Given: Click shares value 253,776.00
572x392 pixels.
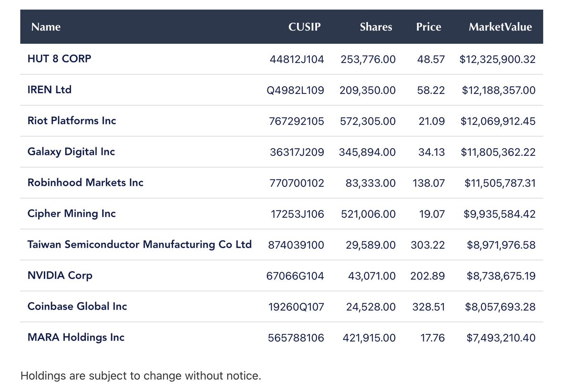Looking at the screenshot, I should (368, 60).
